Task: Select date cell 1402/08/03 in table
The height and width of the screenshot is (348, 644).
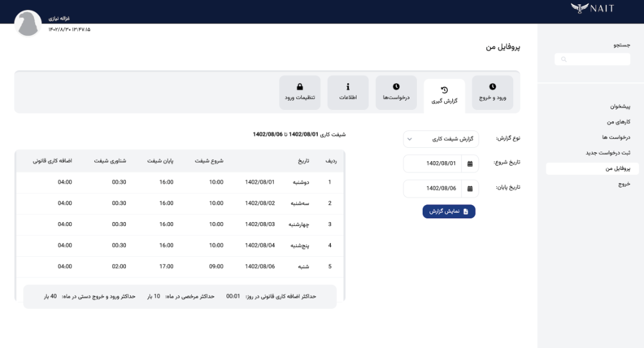Action: (x=260, y=224)
